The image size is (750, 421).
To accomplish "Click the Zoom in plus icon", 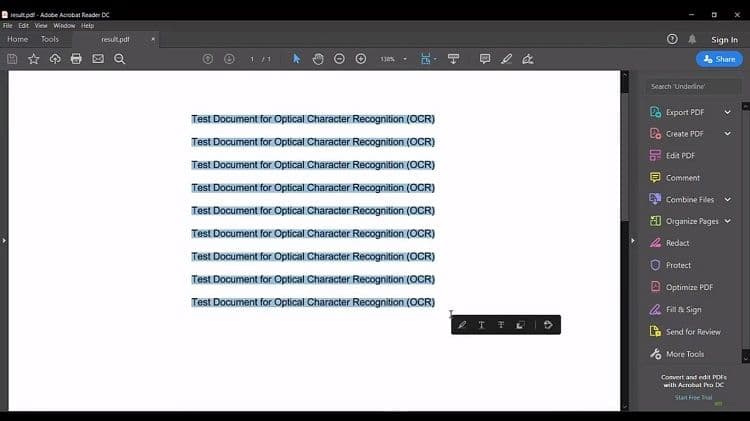I will pos(361,59).
